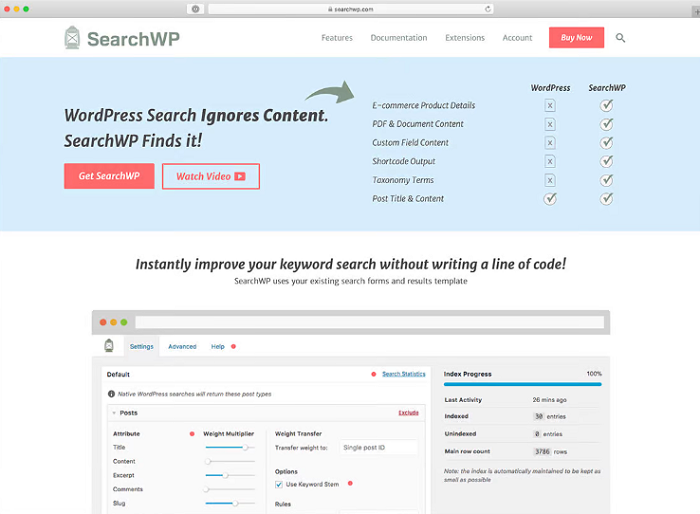Click the SearchWP logo wordmark
Screen dimensions: 700x514
coord(133,39)
